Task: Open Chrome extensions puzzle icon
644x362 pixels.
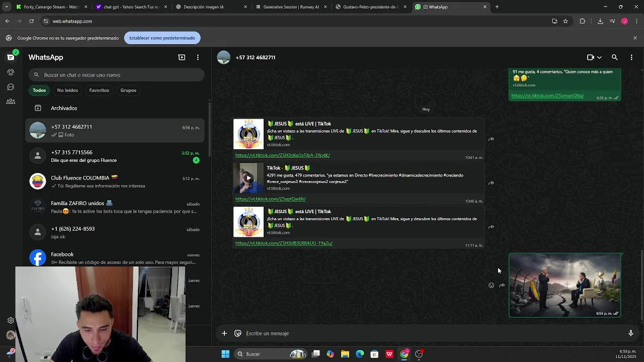Action: coord(583,21)
